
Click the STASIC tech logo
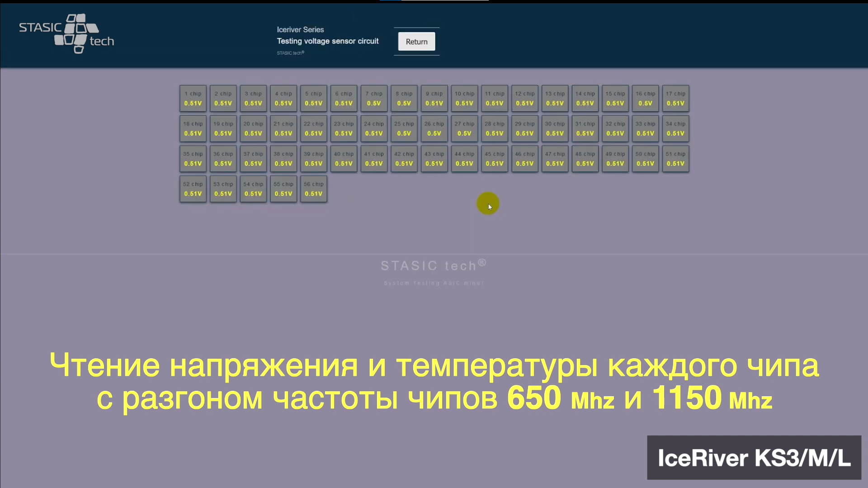(66, 34)
